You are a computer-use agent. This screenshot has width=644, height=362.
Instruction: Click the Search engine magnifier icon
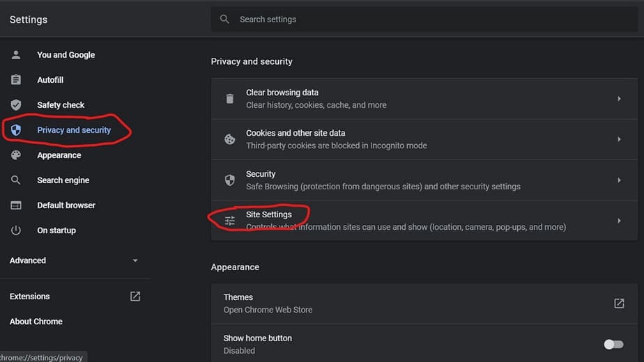[16, 180]
